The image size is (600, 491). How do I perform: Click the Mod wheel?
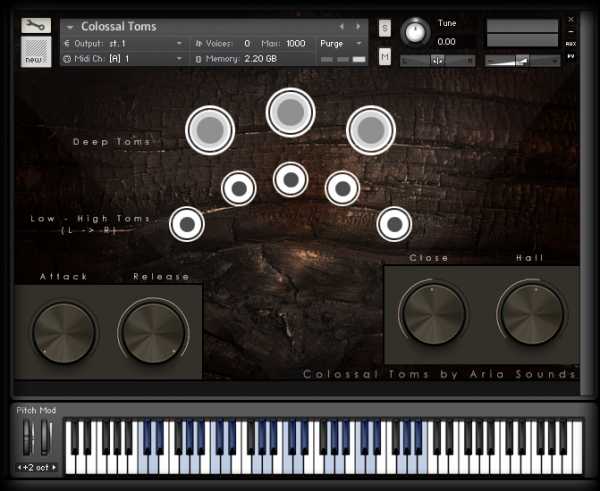(46, 437)
